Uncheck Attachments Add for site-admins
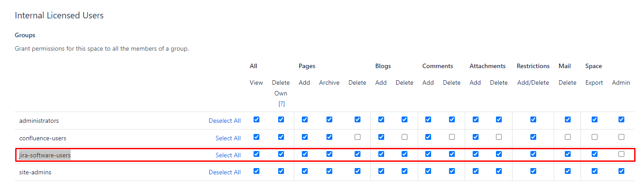Screen dimensions: 644x186 [x=475, y=171]
